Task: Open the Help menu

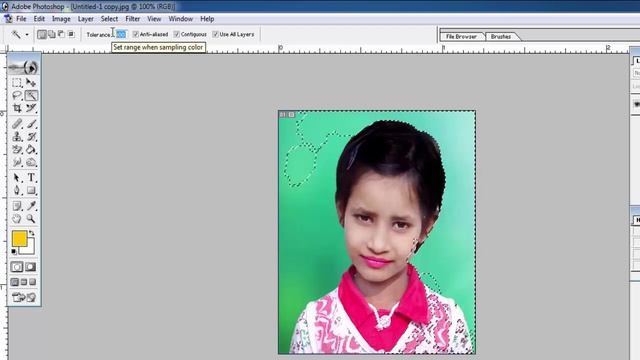Action: point(207,19)
